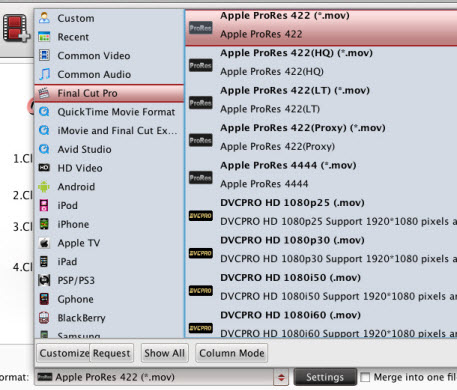Screen dimensions: 457x390
Task: Switch to Column Mode
Action: coord(232,353)
